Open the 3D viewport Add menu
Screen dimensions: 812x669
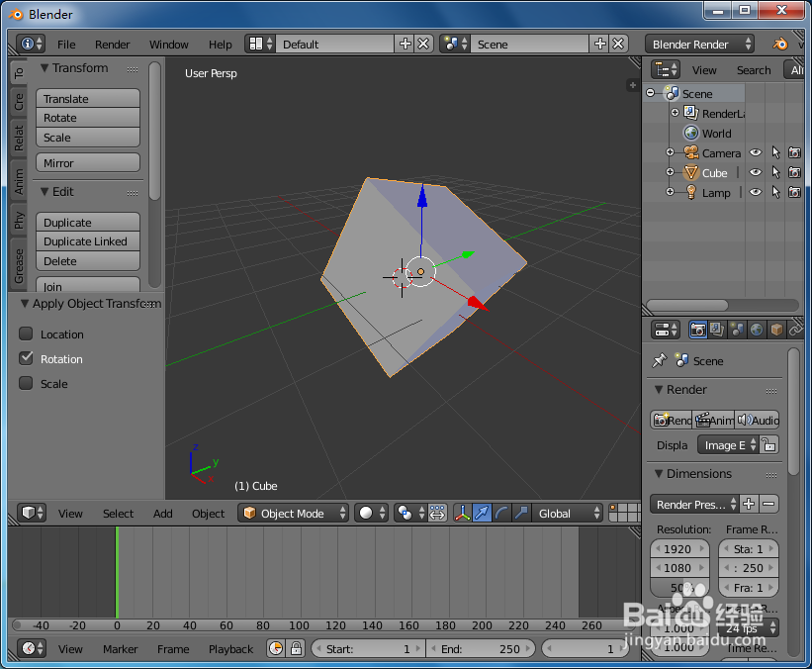(162, 514)
